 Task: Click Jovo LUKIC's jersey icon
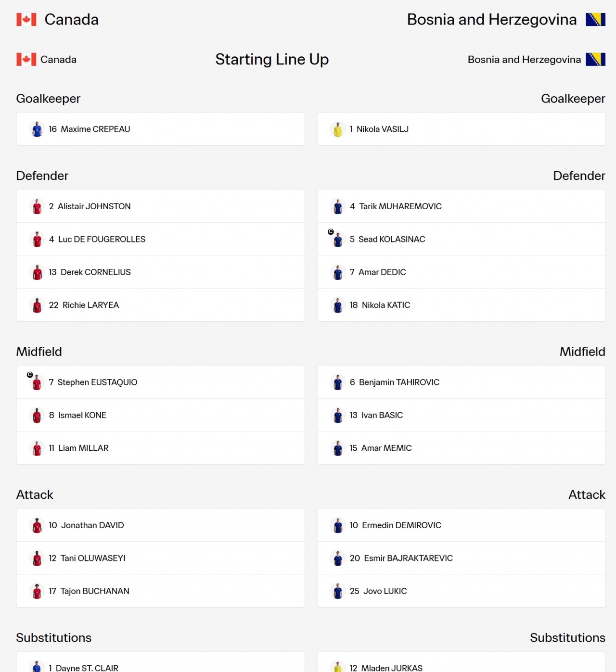coord(338,591)
